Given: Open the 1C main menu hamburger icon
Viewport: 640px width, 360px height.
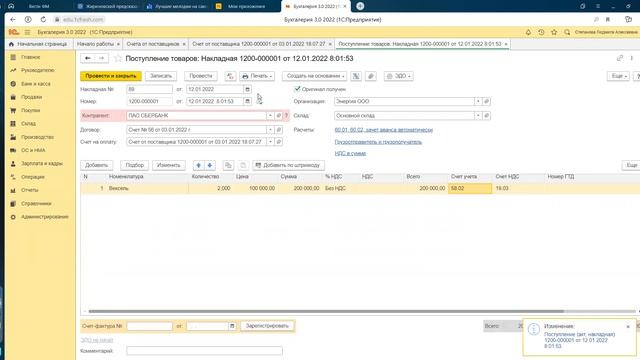Looking at the screenshot, I should (27, 32).
